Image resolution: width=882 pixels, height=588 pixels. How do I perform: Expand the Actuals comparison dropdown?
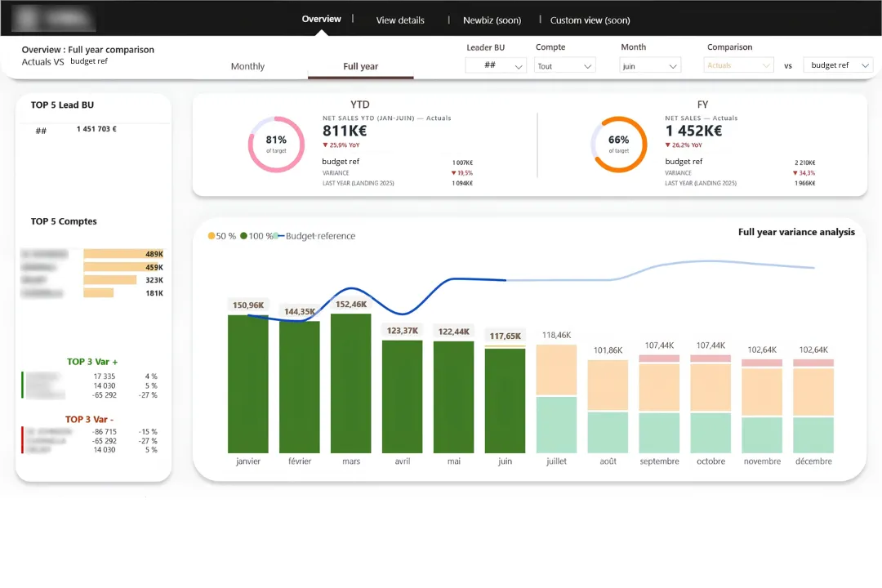pyautogui.click(x=738, y=65)
